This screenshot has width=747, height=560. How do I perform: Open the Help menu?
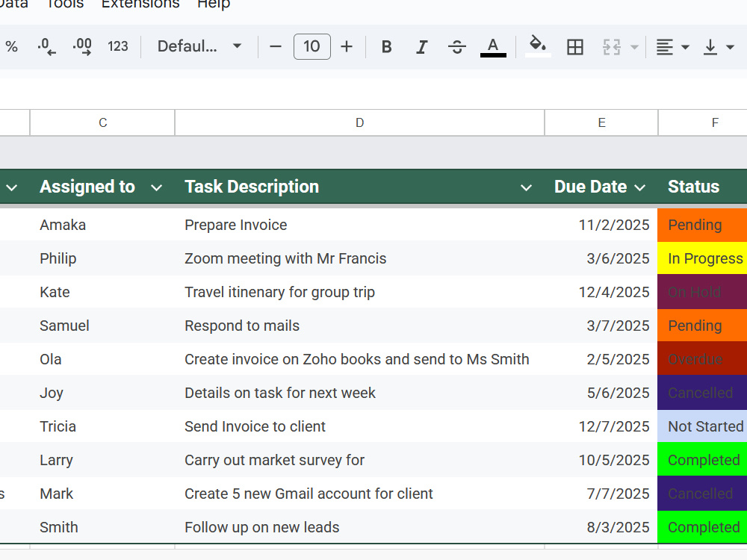214,4
